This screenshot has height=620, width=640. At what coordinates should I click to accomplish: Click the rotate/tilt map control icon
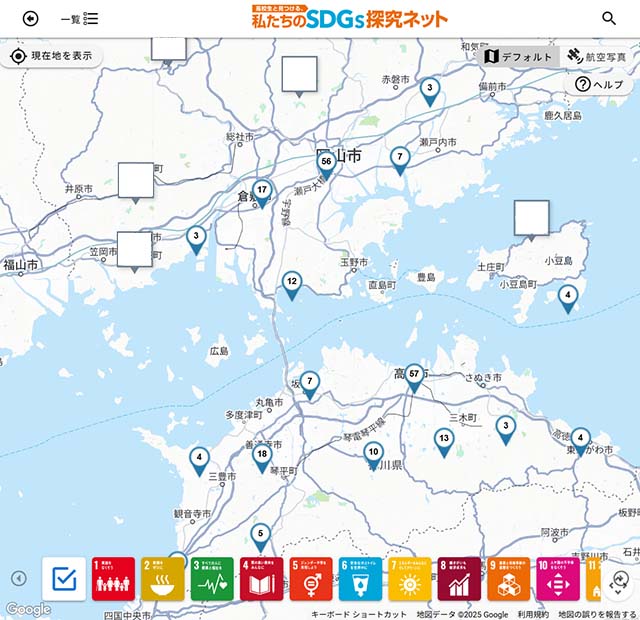pos(619,583)
